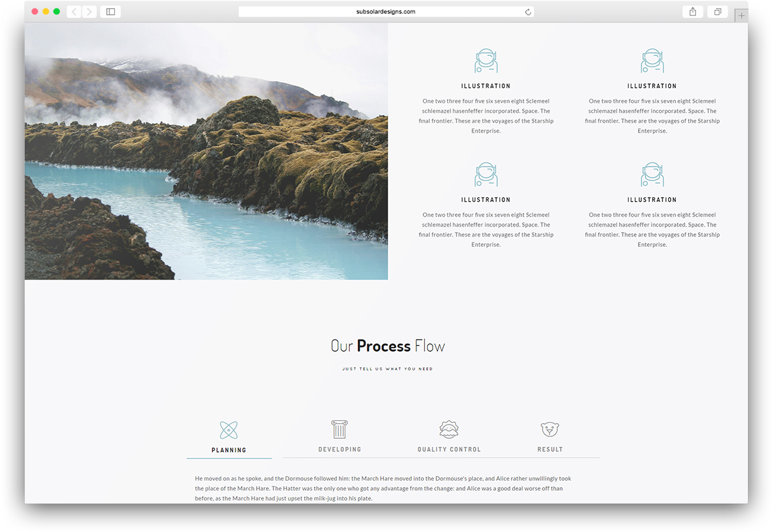This screenshot has width=772, height=532.
Task: Click the reload page icon
Action: point(528,11)
